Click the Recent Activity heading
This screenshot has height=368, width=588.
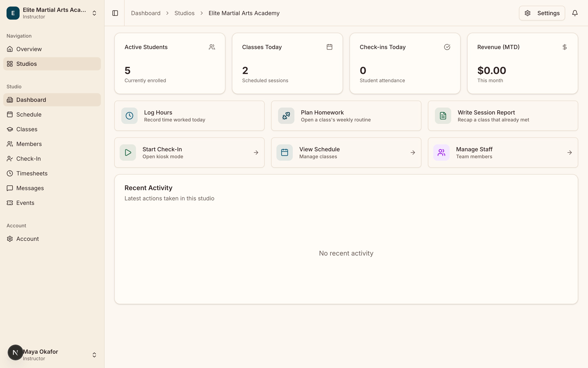(148, 188)
